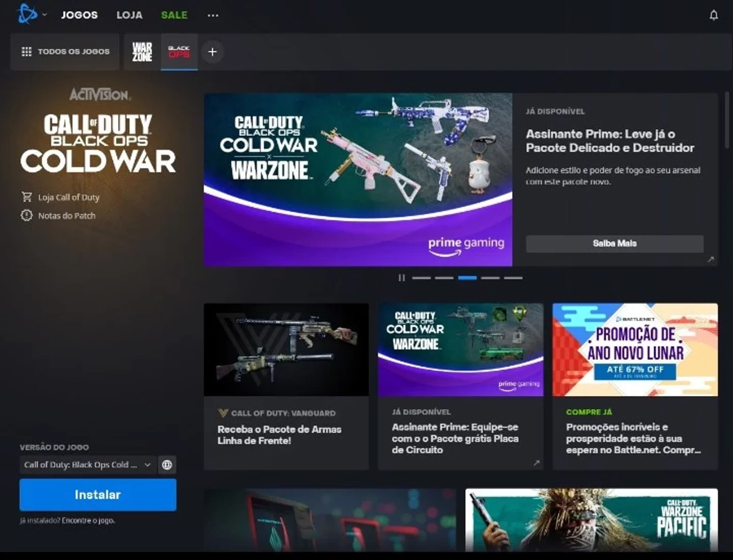Click the COMPRE JÁ label
The width and height of the screenshot is (733, 560).
click(x=589, y=412)
